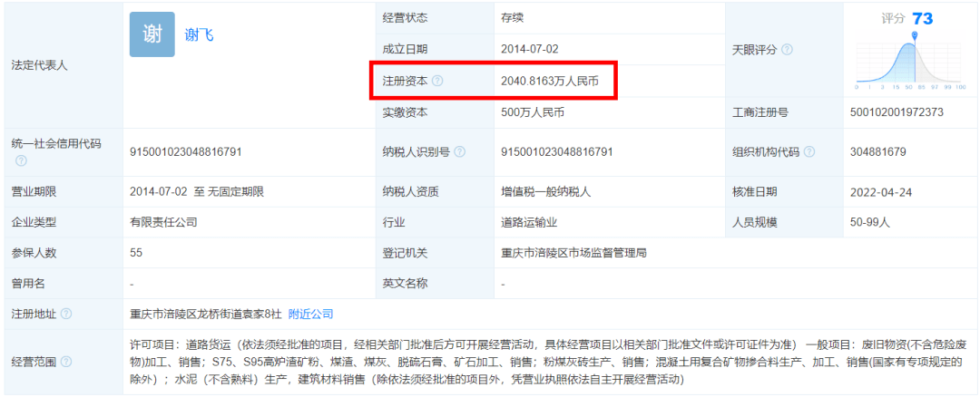Click the pin marker on the score curve

click(x=915, y=36)
